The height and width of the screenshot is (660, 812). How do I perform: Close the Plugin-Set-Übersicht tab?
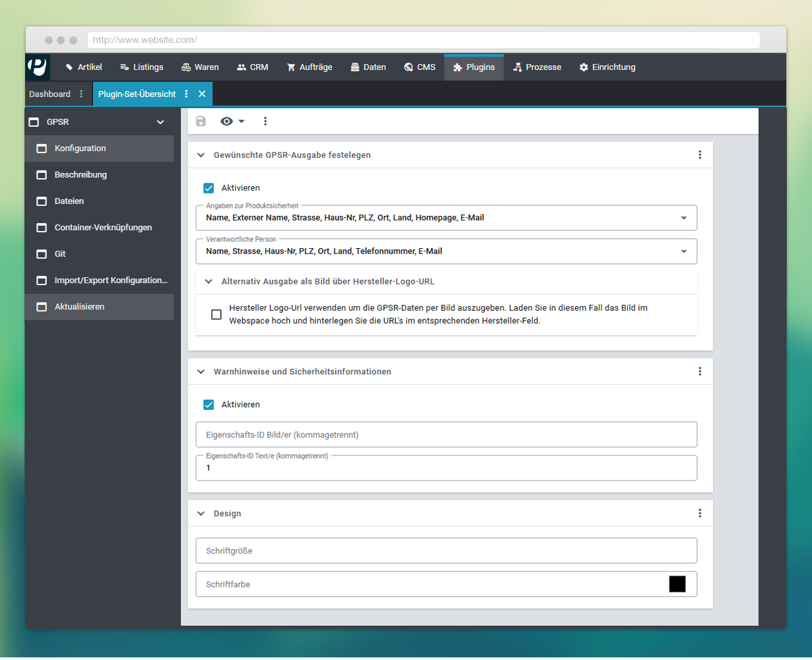pyautogui.click(x=202, y=94)
